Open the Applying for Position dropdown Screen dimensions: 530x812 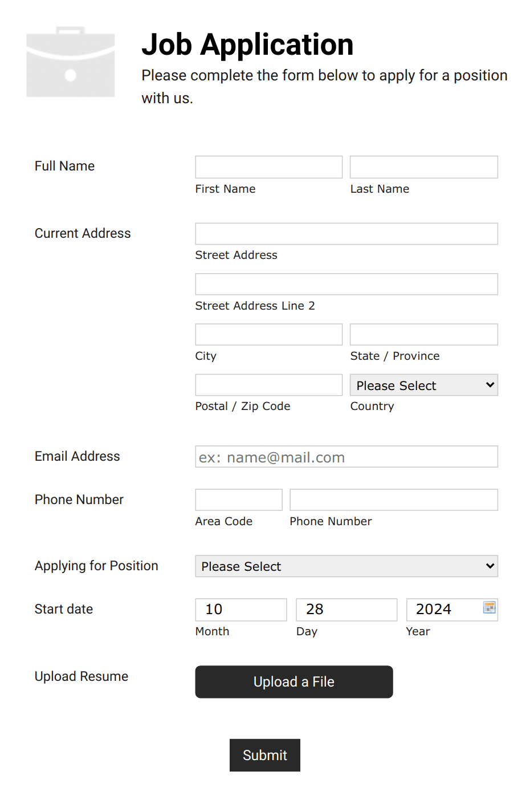346,566
